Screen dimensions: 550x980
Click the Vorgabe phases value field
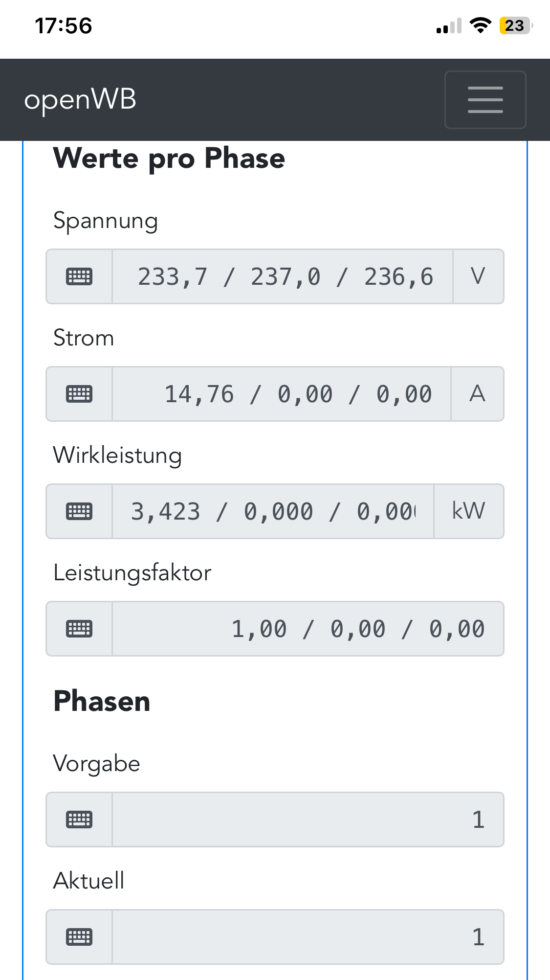click(x=308, y=820)
